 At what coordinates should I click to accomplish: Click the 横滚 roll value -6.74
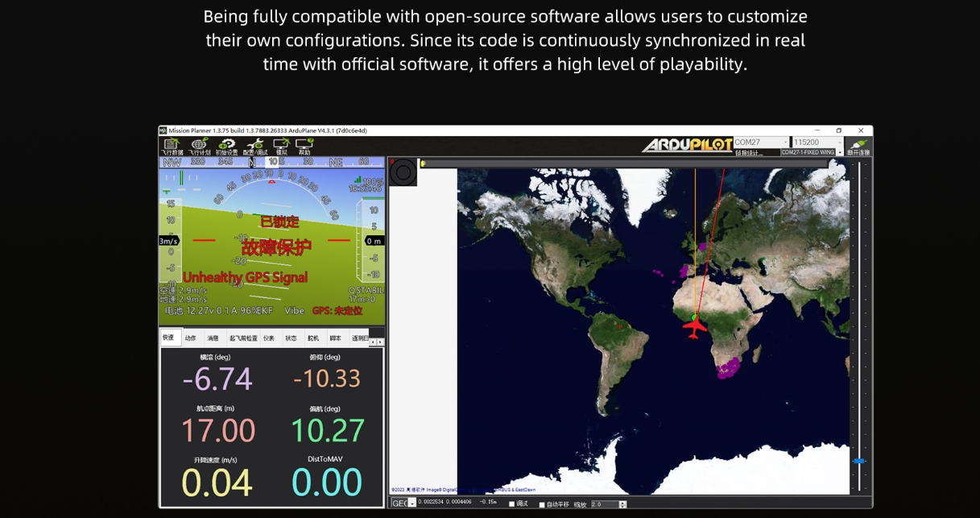(217, 379)
